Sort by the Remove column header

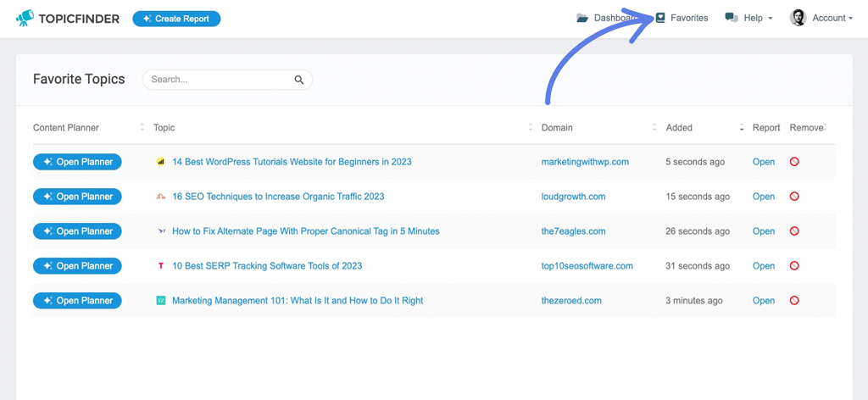[x=808, y=127]
